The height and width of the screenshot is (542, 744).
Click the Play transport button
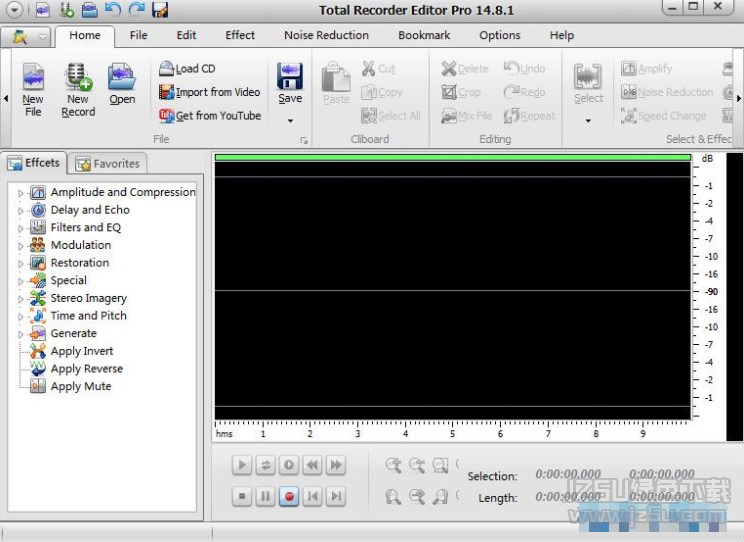pyautogui.click(x=242, y=465)
